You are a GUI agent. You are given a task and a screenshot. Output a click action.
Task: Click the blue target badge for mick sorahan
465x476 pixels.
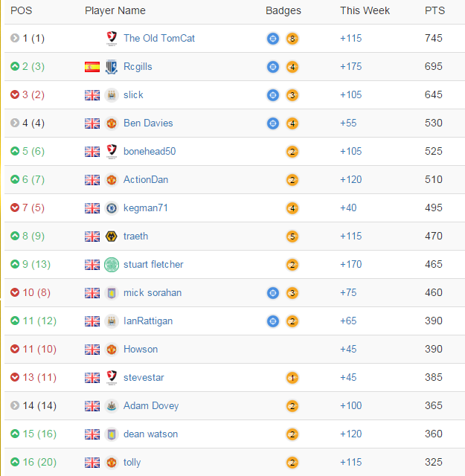(x=273, y=293)
